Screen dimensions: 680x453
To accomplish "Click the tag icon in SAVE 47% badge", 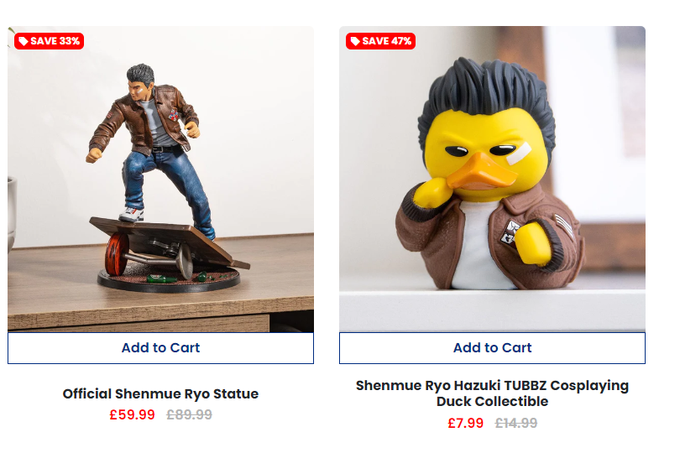I will (x=355, y=41).
